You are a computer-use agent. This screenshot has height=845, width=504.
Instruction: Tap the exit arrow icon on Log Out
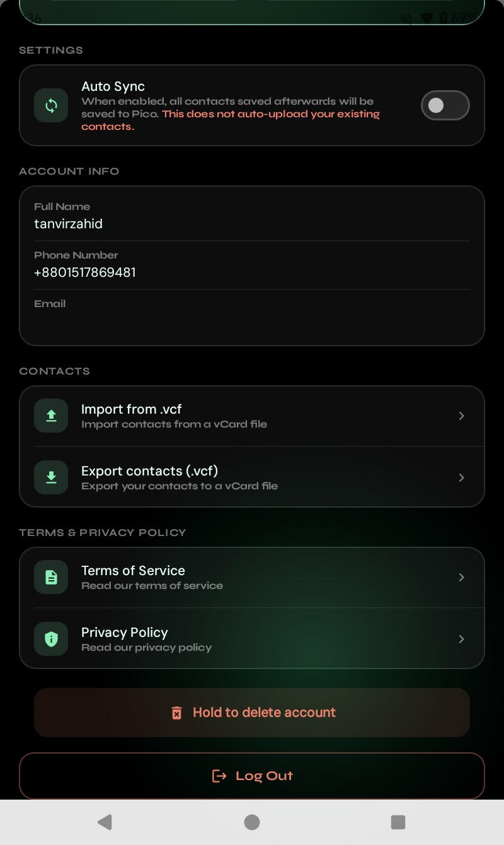pyautogui.click(x=219, y=776)
